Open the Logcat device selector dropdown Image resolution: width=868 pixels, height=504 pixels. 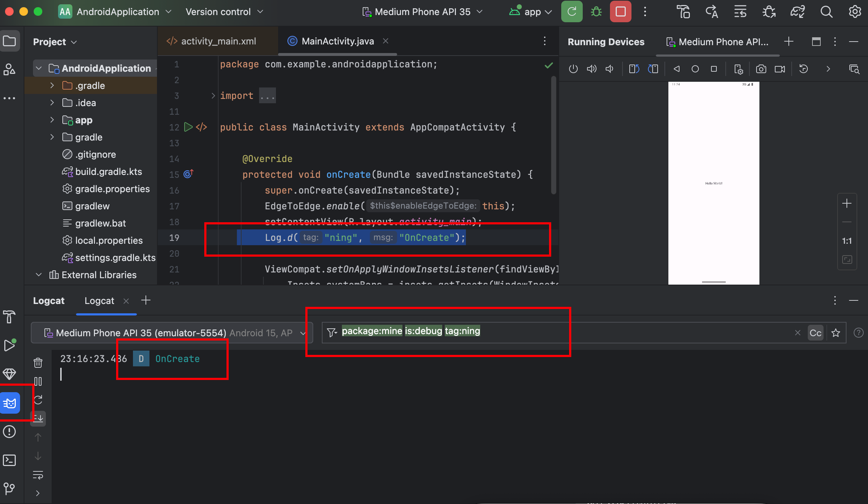pyautogui.click(x=172, y=333)
